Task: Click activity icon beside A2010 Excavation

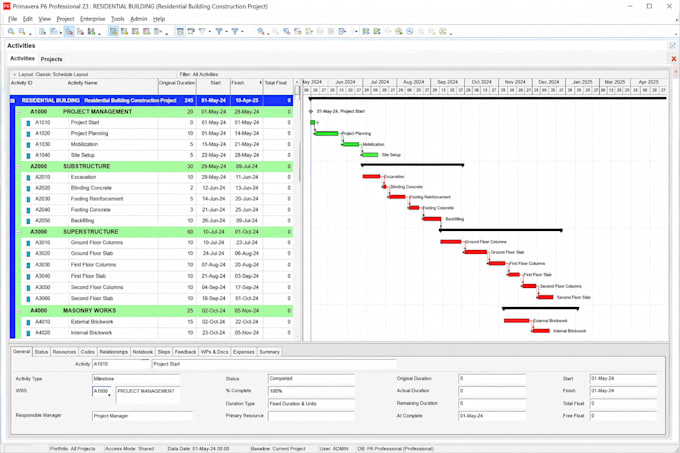Action: [x=28, y=178]
